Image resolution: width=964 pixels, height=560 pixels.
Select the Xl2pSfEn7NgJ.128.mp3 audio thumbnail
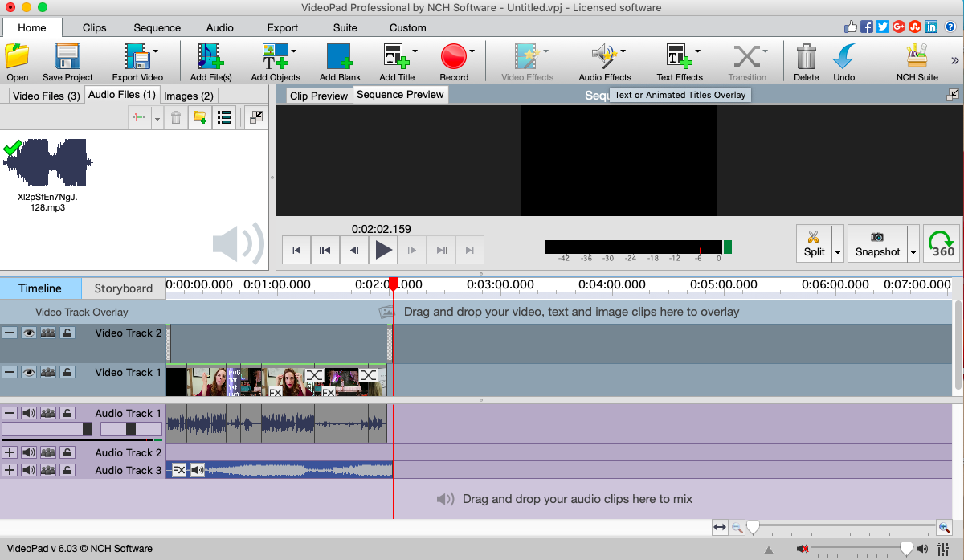coord(47,162)
